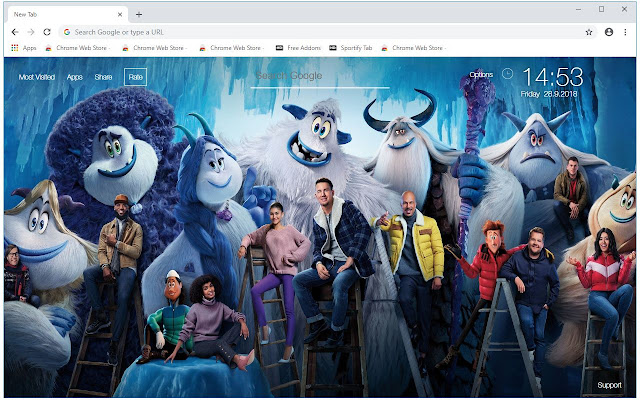Viewport: 640px width, 400px height.
Task: Open the Free Addons bookmark
Action: point(298,48)
